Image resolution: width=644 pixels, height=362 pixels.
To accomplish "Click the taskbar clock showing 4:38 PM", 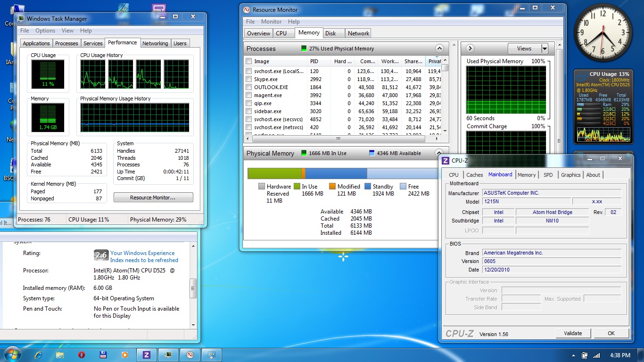I will coord(620,355).
